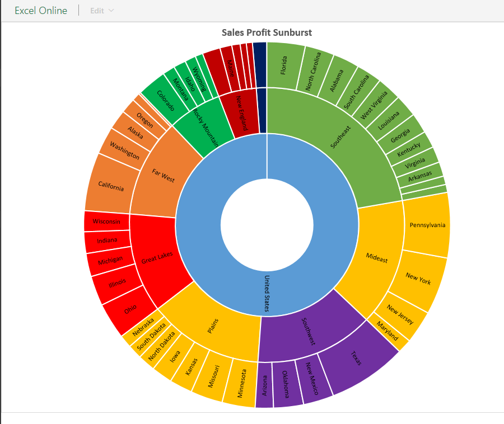Select the Sales Profit Sunburst chart title
The height and width of the screenshot is (424, 504).
(x=267, y=32)
